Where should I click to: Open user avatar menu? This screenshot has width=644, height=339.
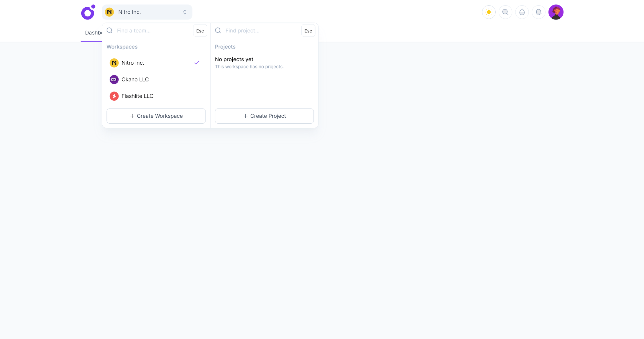coord(556,12)
